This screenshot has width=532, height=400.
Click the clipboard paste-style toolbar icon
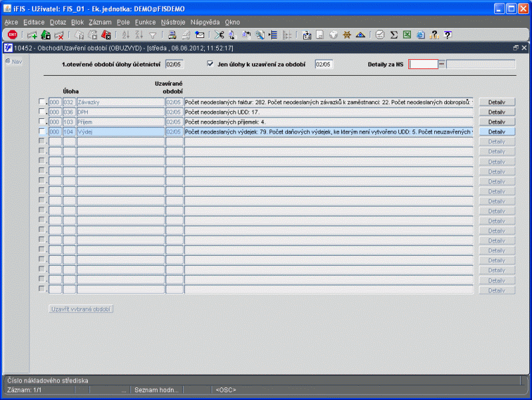tap(307, 35)
